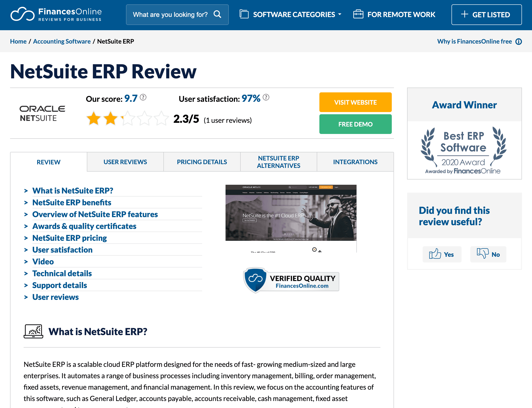Click the NetSuite website screenshot thumbnail
This screenshot has width=532, height=408.
pos(291,218)
